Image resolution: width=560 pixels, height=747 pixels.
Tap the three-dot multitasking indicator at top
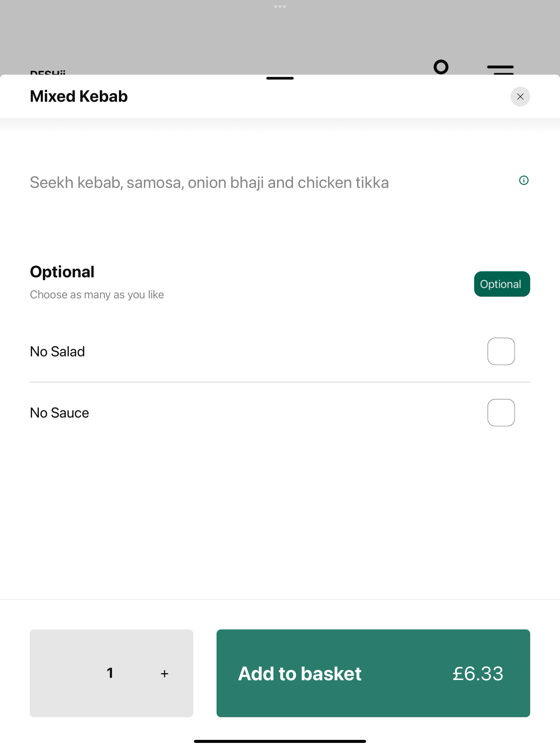[280, 6]
